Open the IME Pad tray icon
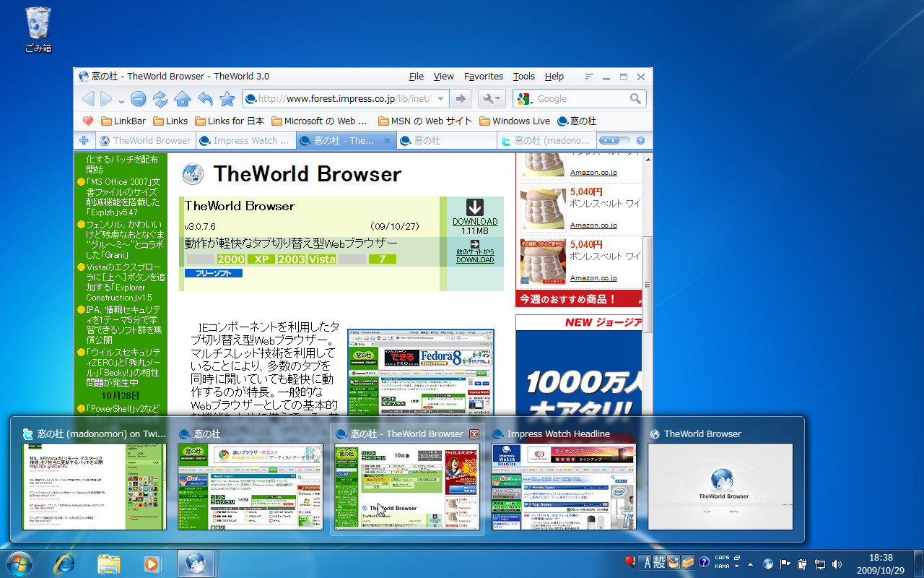 pos(674,563)
